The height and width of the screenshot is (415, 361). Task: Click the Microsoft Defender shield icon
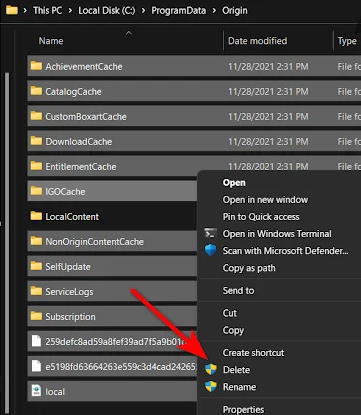[210, 250]
